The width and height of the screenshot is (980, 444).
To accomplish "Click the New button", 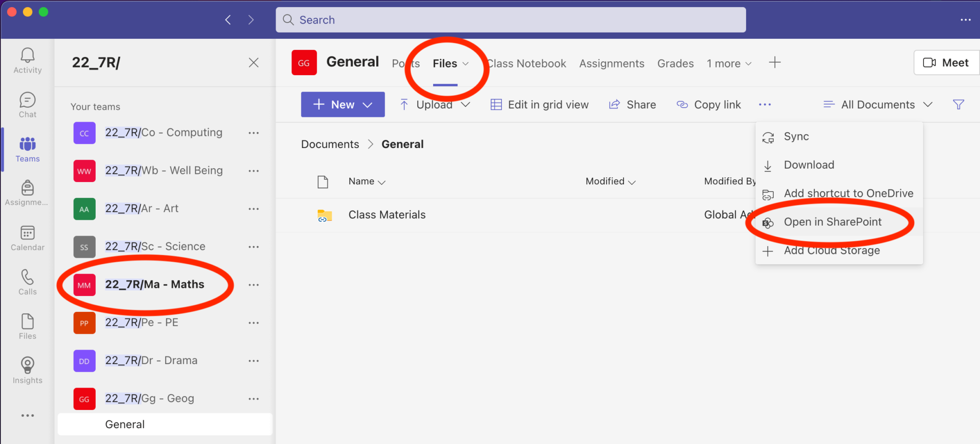I will (342, 104).
